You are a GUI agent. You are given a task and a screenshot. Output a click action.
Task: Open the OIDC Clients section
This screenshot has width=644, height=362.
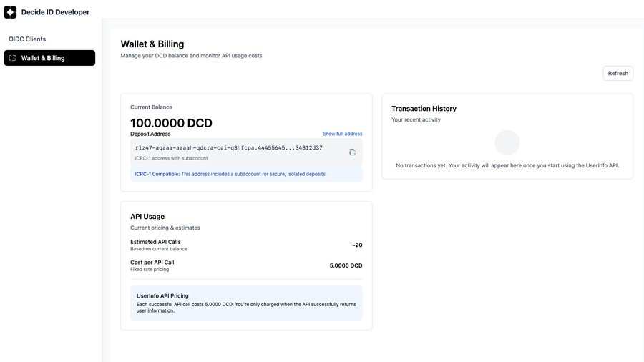27,39
